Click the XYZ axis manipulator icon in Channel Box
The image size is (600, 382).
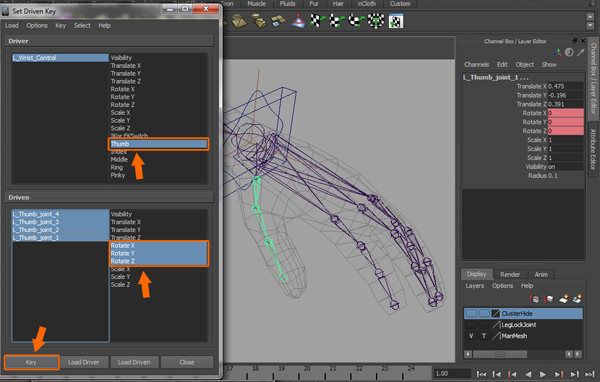(558, 52)
